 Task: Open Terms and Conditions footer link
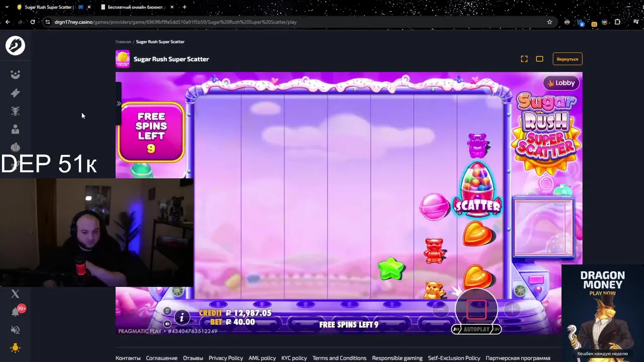[339, 358]
